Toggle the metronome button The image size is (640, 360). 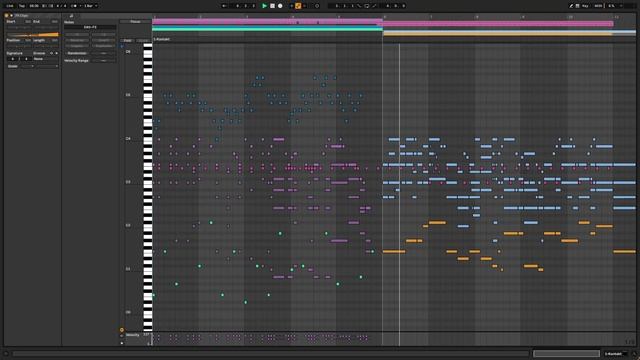tap(74, 6)
